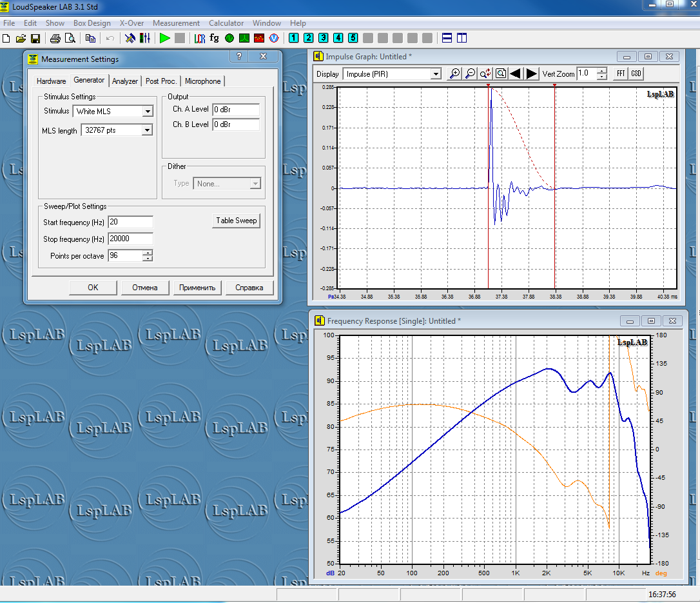Open the measurement settings tools icon
This screenshot has width=700, height=603.
(130, 39)
